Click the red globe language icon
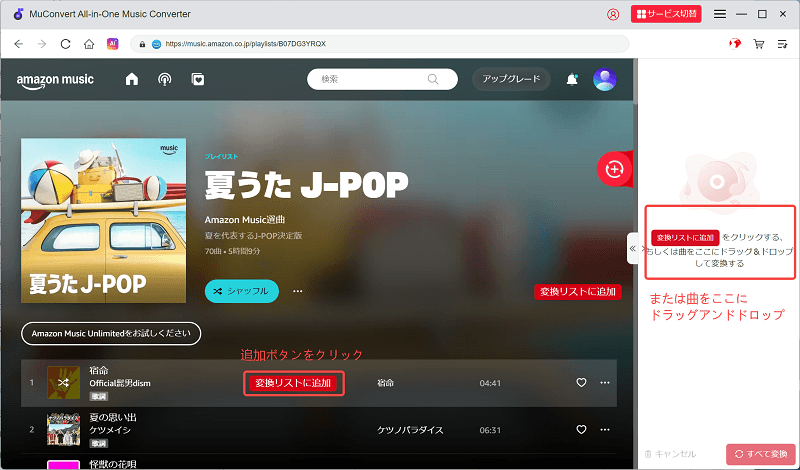Image resolution: width=800 pixels, height=470 pixels. tap(735, 44)
